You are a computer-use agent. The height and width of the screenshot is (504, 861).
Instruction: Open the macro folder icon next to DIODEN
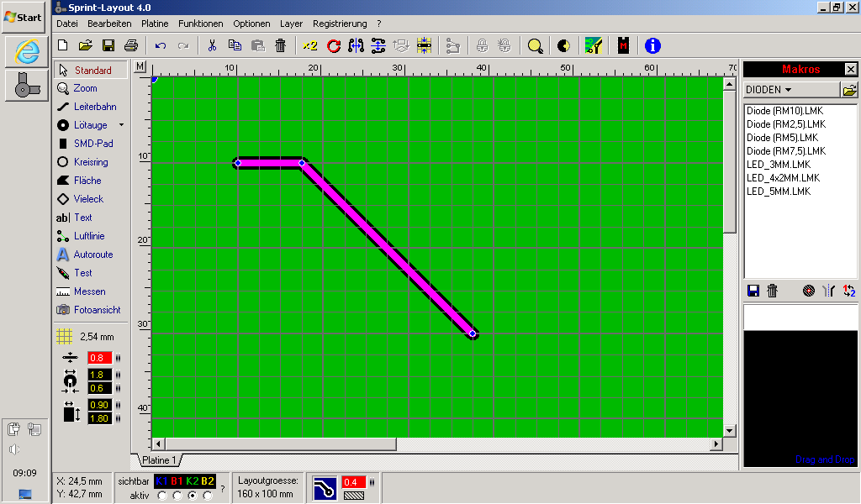tap(849, 89)
